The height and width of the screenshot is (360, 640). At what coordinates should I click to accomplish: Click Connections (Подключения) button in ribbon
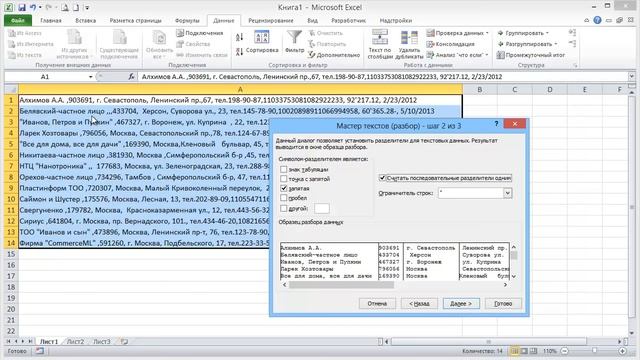click(200, 33)
